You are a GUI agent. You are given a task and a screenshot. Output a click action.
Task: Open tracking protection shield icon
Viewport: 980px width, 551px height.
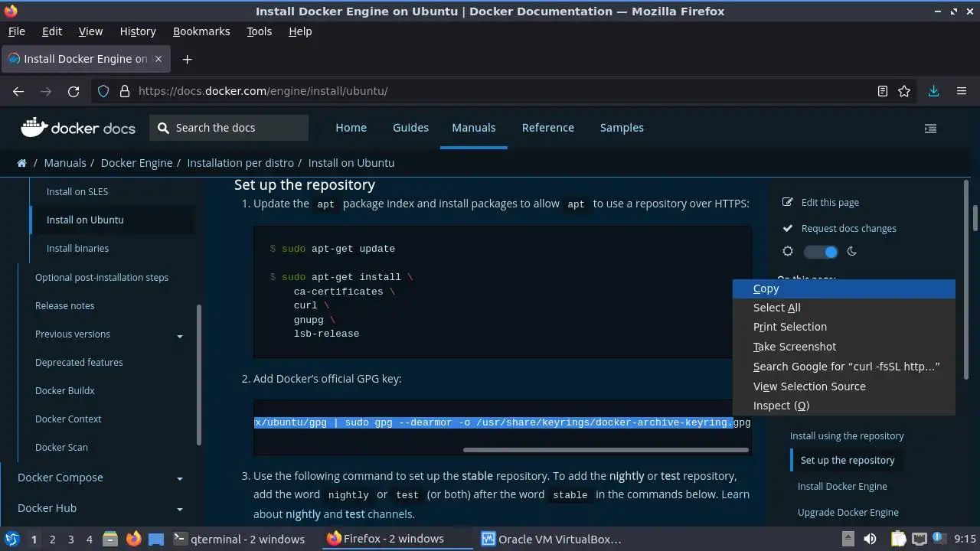click(103, 91)
